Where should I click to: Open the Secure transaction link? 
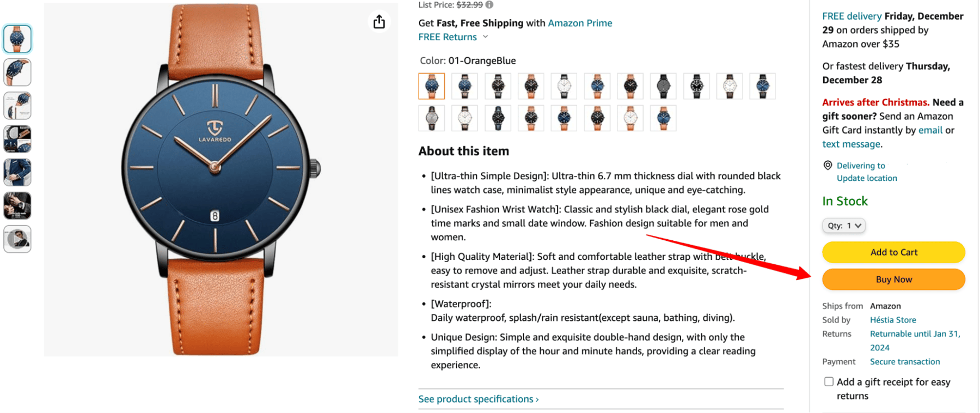point(904,361)
